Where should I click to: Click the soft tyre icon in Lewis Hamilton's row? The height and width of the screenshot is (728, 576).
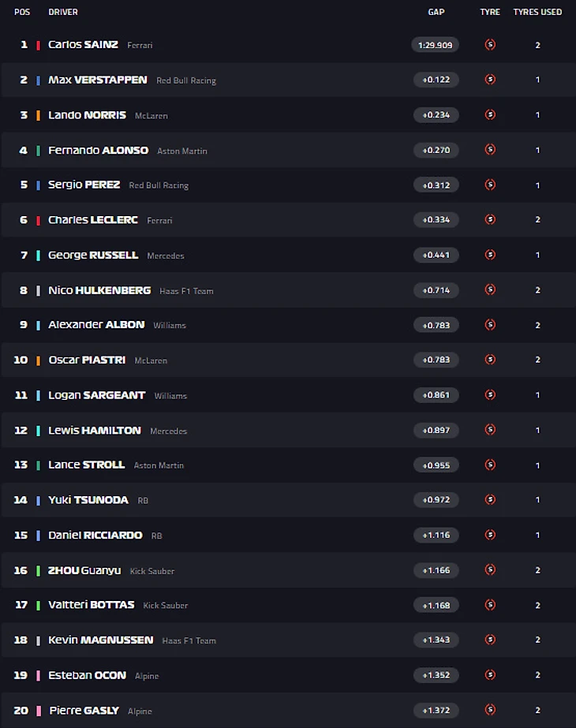[490, 430]
